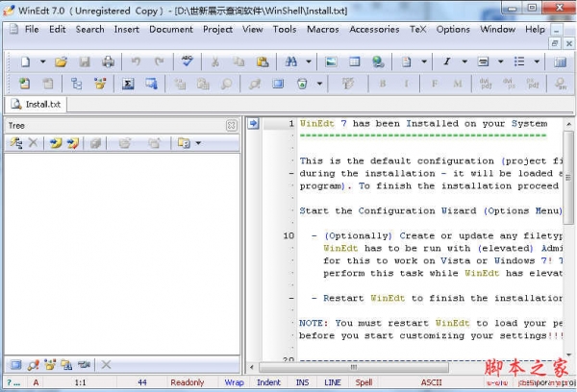Click the italic I font icon
Image resolution: width=577 pixels, height=392 pixels.
447,61
